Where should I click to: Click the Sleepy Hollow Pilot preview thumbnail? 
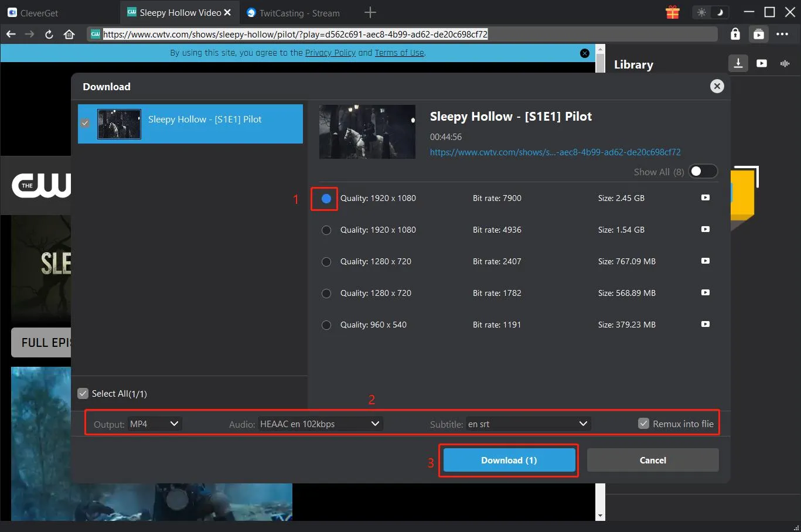(x=367, y=131)
